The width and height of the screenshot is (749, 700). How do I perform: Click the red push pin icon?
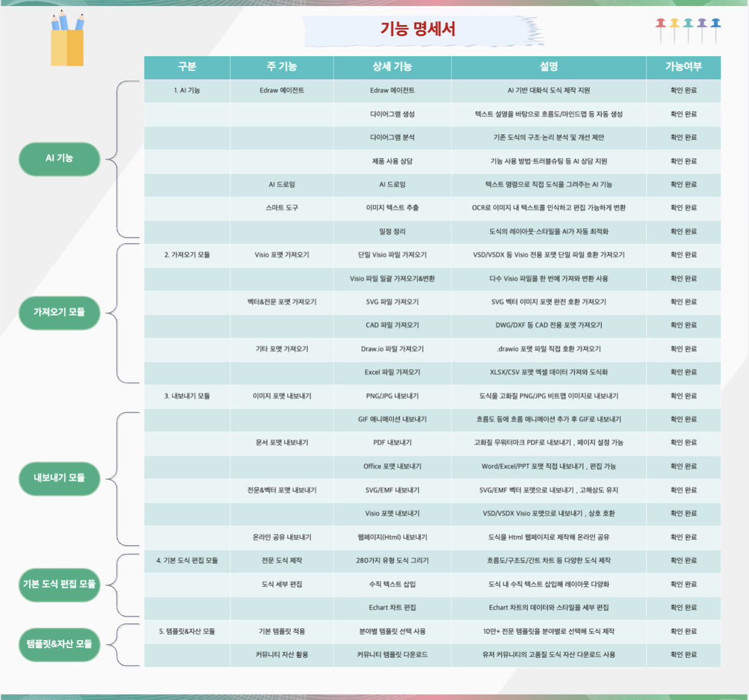(661, 23)
